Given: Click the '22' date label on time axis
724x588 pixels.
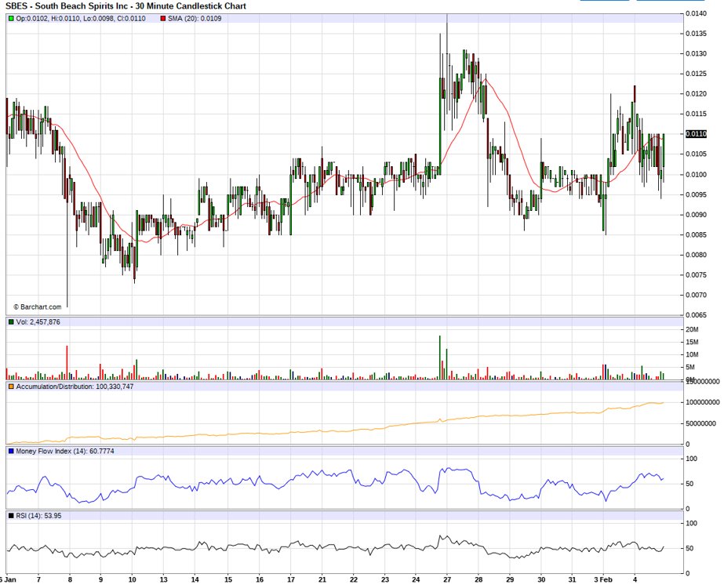Looking at the screenshot, I should point(354,579).
